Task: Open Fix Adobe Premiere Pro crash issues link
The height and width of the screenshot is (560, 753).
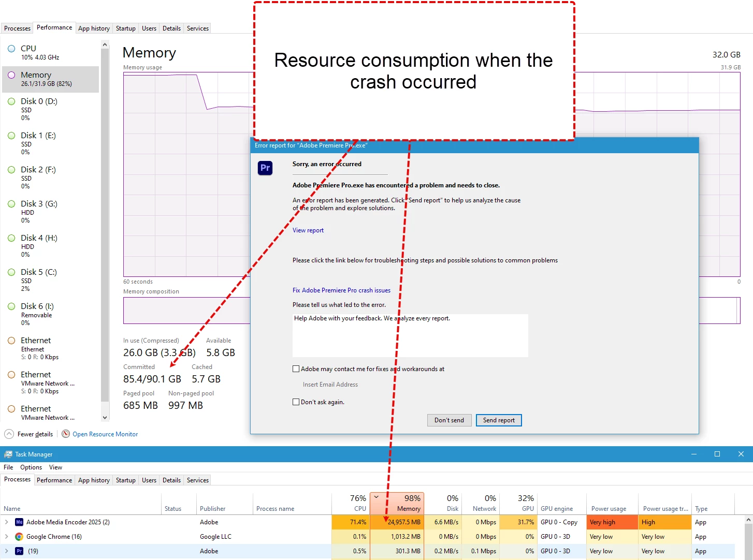Action: point(341,290)
